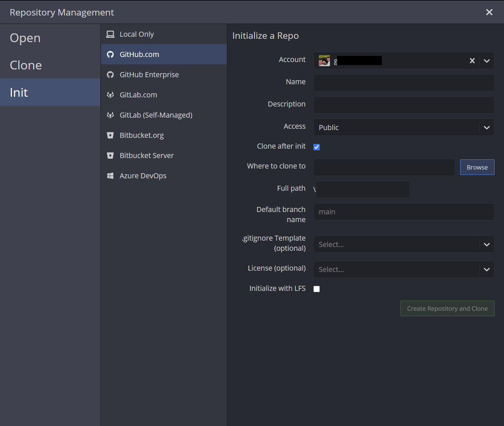This screenshot has width=504, height=426.
Task: Click the Browse button
Action: (477, 167)
